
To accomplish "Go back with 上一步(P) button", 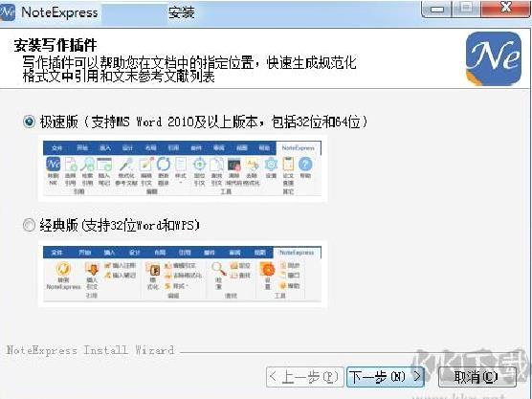I will pos(305,377).
